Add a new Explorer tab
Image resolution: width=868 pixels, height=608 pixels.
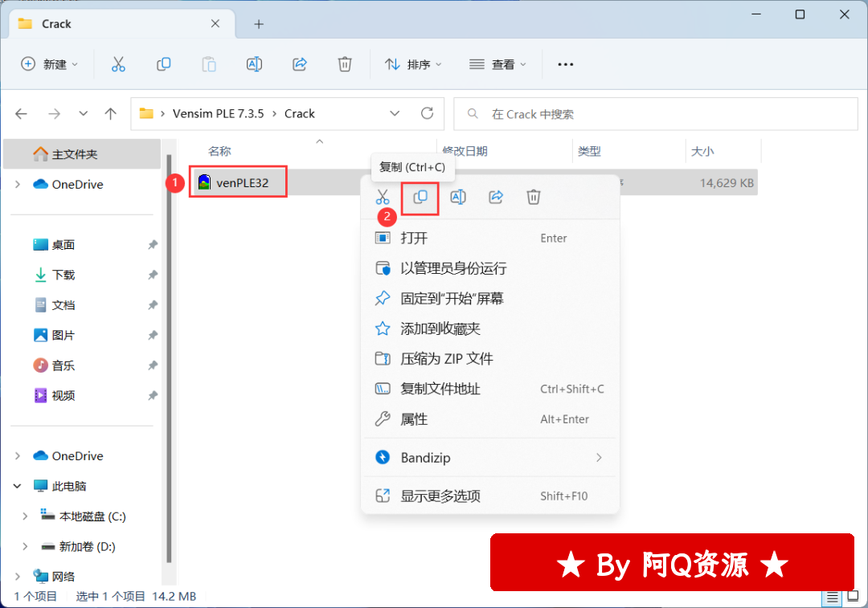coord(259,24)
